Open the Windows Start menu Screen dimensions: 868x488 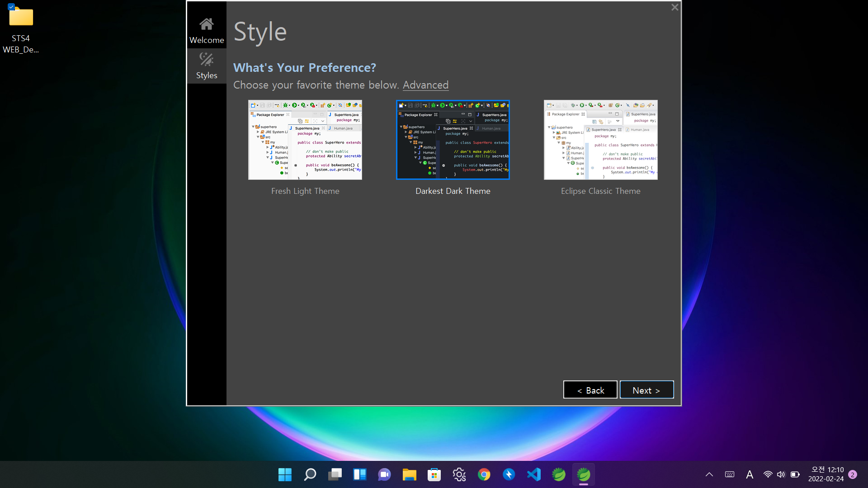(285, 474)
